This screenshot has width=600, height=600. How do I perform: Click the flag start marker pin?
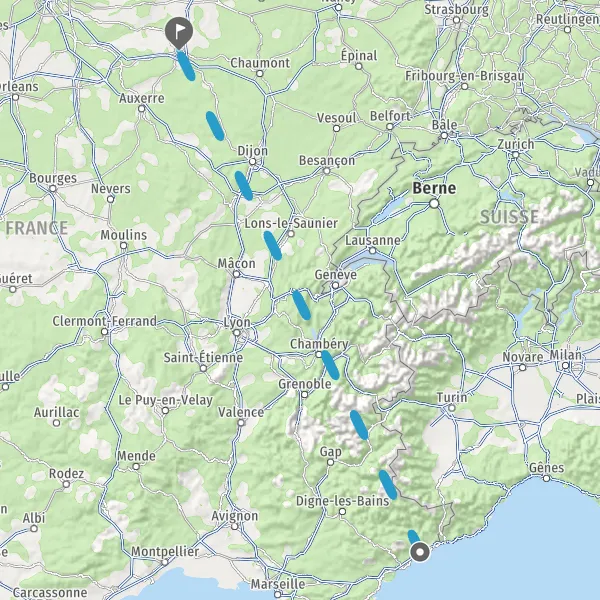tap(179, 32)
